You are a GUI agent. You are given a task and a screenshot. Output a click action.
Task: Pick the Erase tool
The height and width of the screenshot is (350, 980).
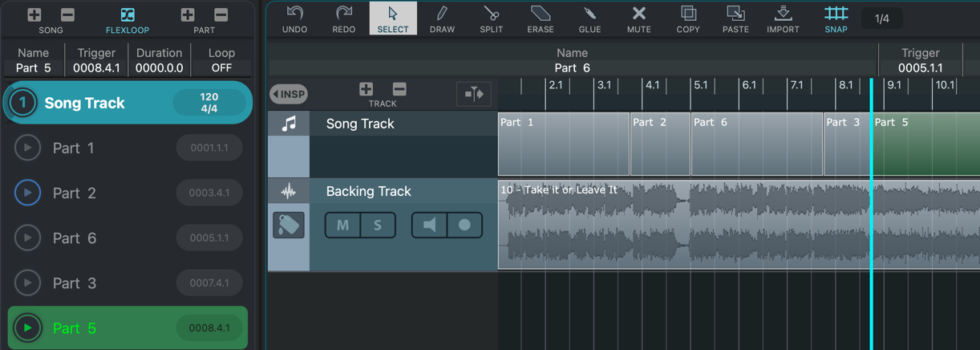[x=541, y=18]
